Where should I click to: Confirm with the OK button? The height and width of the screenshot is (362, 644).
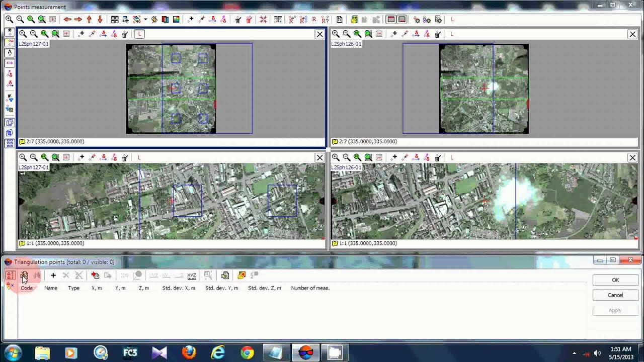point(615,280)
